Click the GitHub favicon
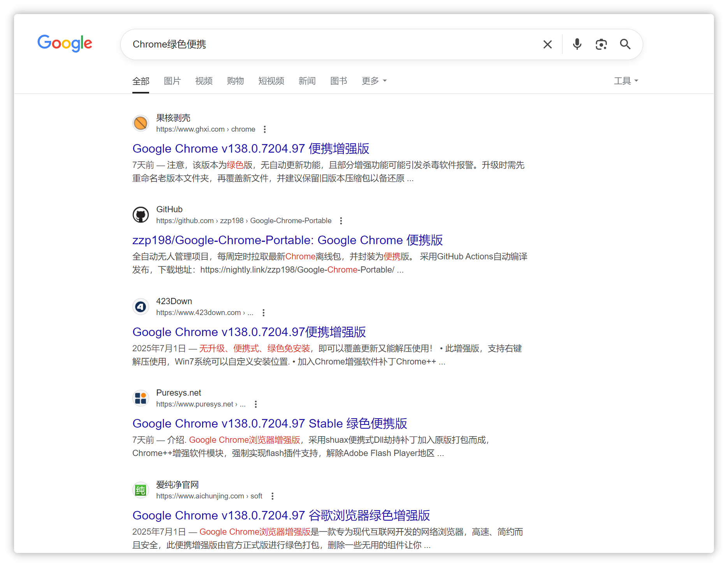This screenshot has height=567, width=728. click(x=141, y=215)
